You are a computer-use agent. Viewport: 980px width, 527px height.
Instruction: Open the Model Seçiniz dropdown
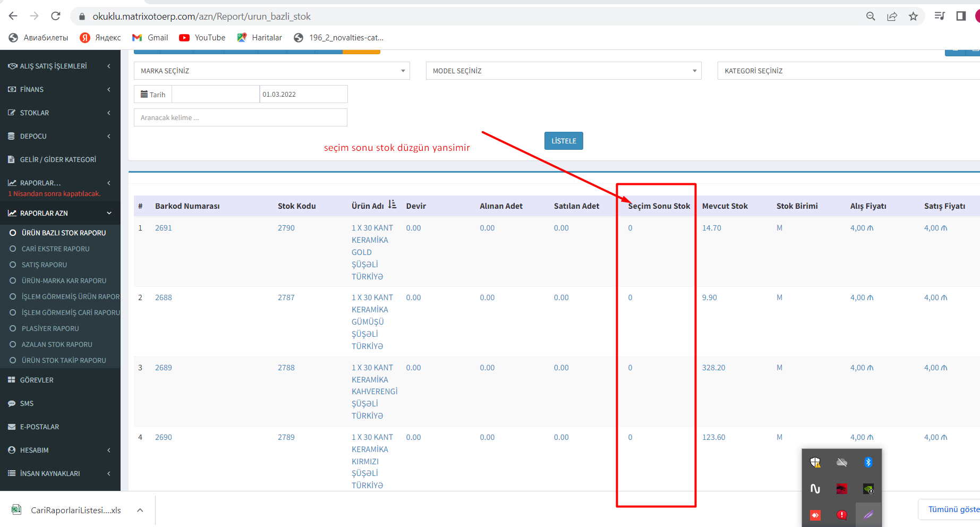coord(563,71)
